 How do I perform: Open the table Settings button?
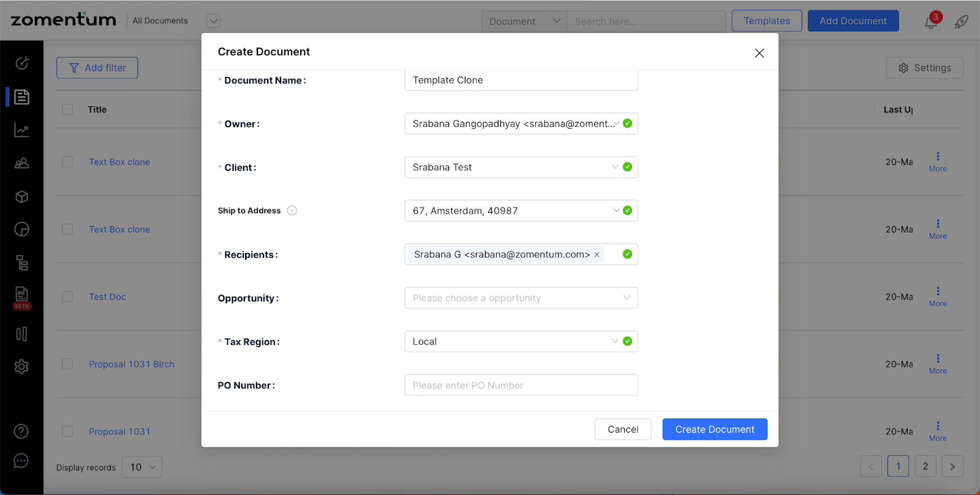tap(925, 68)
